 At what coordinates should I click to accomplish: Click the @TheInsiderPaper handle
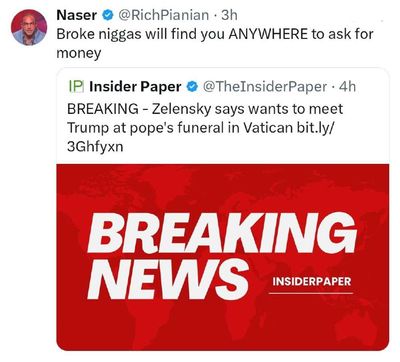pyautogui.click(x=265, y=87)
